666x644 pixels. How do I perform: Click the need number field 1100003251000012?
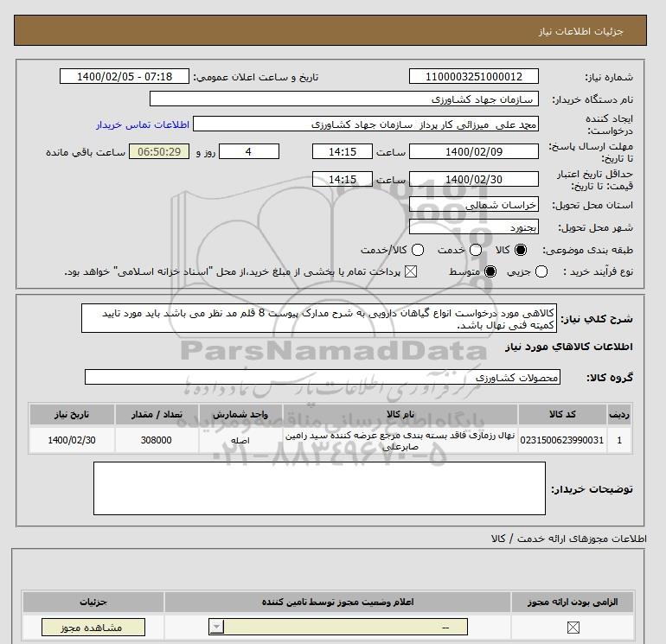point(474,76)
